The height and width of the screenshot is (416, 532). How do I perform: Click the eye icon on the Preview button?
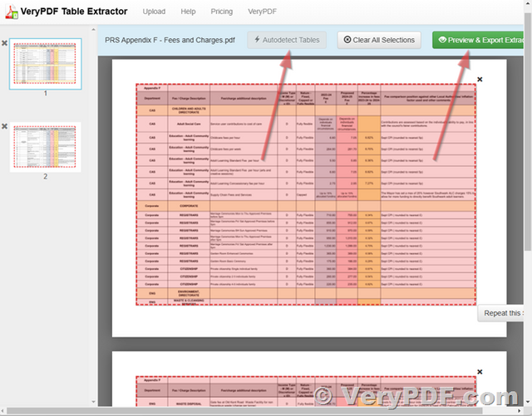442,40
